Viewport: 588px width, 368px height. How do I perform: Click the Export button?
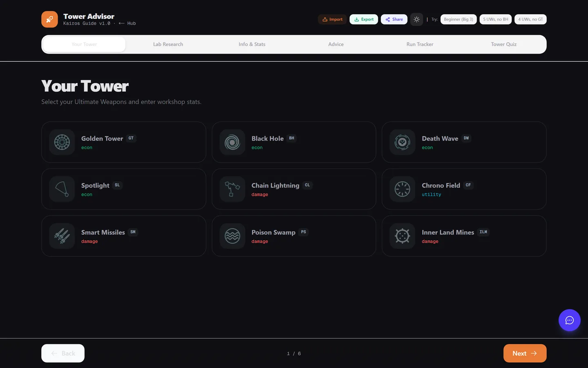364,19
